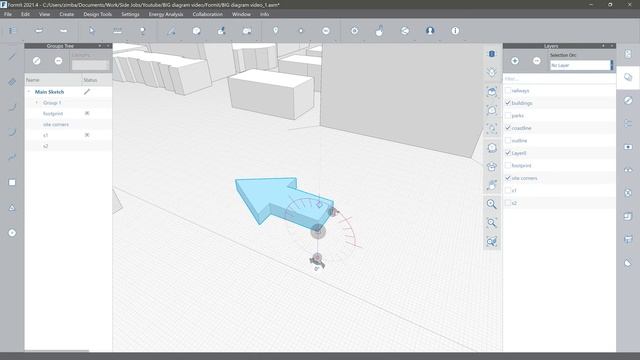Click the Add Layer plus button

click(x=515, y=61)
